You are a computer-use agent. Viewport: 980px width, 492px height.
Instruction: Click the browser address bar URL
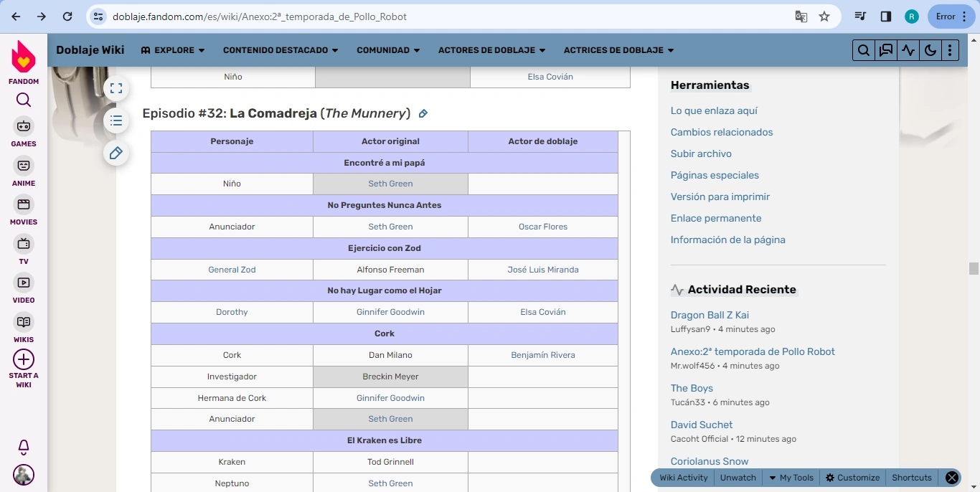[x=260, y=16]
